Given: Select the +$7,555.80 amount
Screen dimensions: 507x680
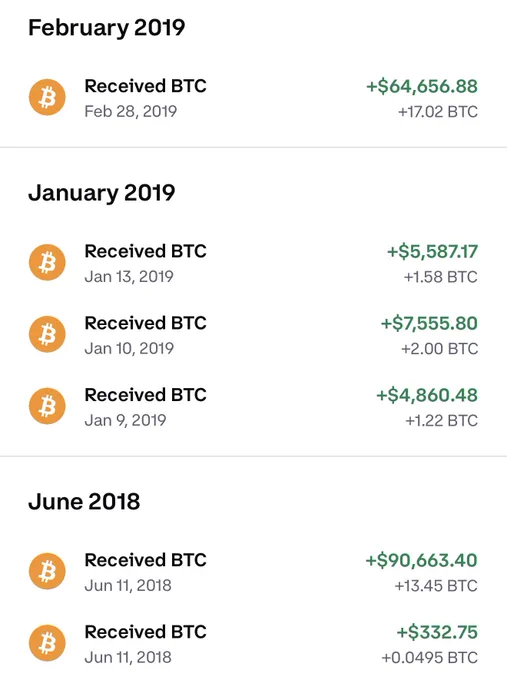Looking at the screenshot, I should click(429, 324).
